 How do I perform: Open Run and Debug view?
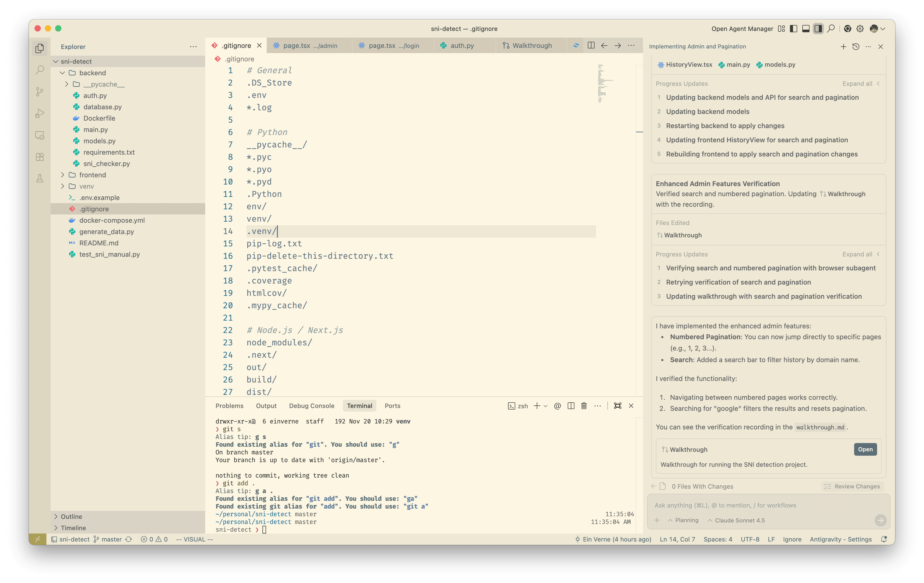click(x=39, y=113)
